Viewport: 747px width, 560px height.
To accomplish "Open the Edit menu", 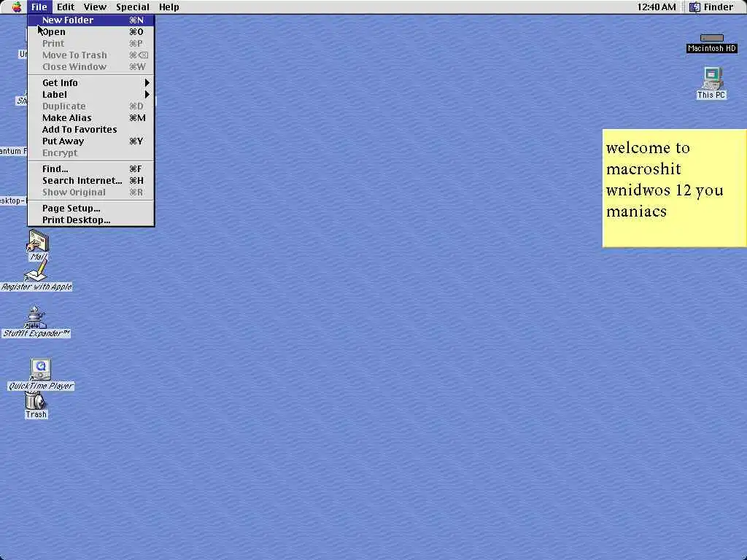I will coord(65,7).
